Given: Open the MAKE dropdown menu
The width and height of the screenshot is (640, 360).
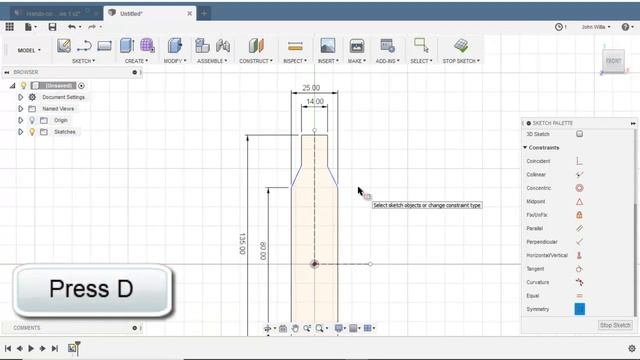Looking at the screenshot, I should (357, 61).
